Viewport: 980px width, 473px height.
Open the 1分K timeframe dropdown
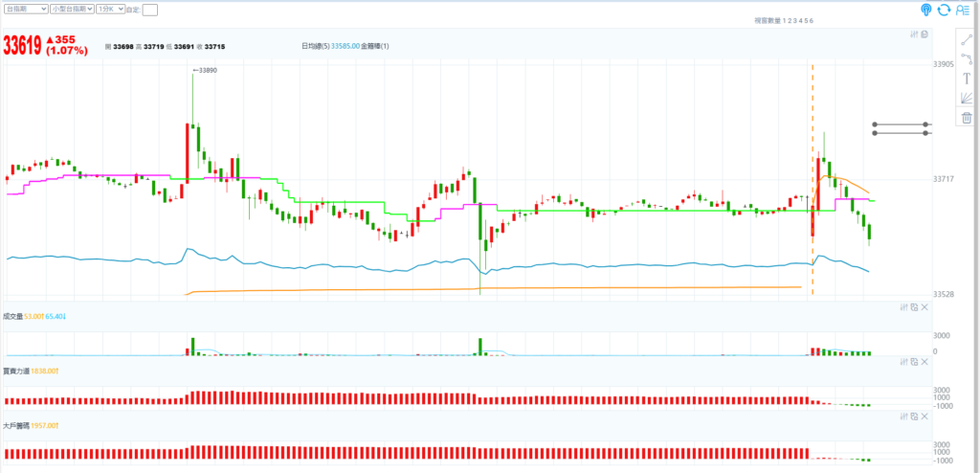point(110,9)
